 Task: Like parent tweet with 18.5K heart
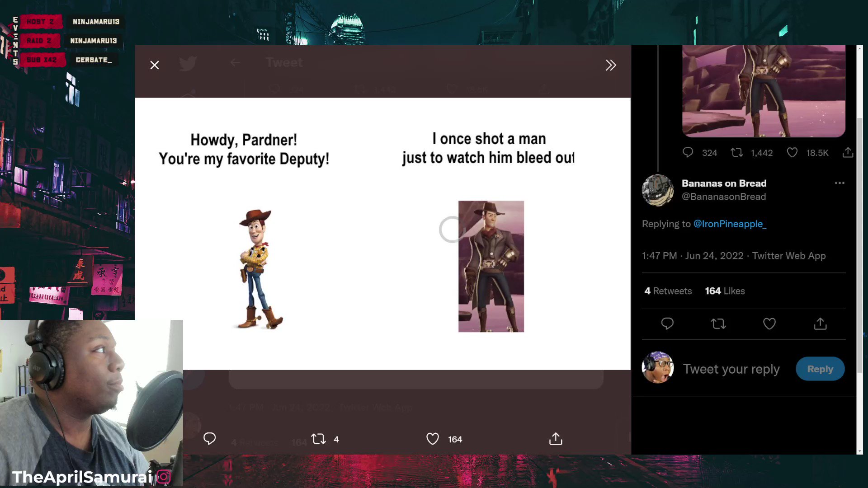[x=792, y=153]
